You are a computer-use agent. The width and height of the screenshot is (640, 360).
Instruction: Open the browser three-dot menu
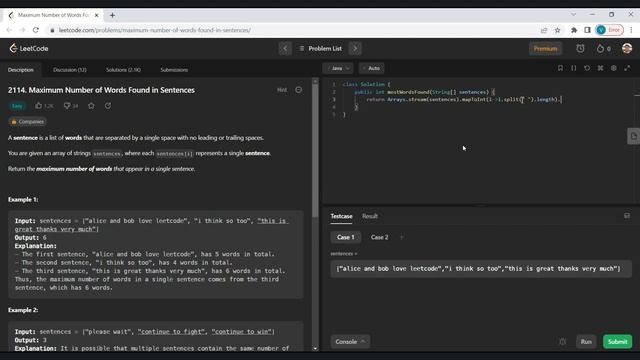pyautogui.click(x=631, y=30)
